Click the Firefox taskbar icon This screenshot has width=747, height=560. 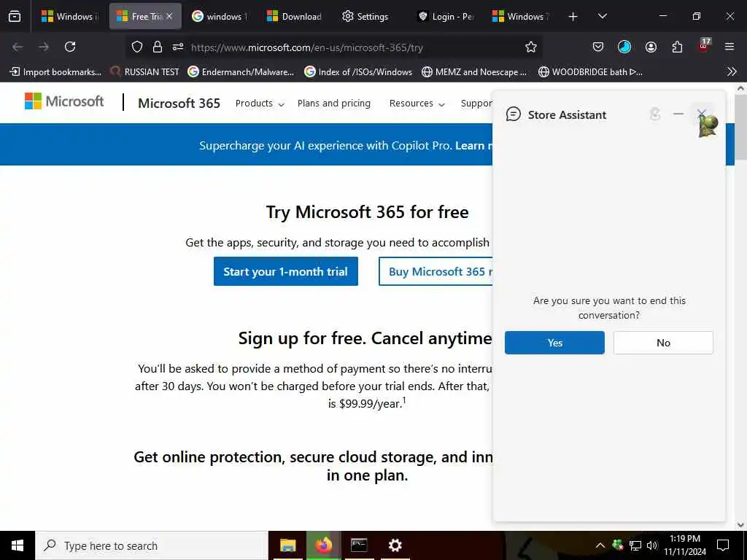(x=323, y=545)
